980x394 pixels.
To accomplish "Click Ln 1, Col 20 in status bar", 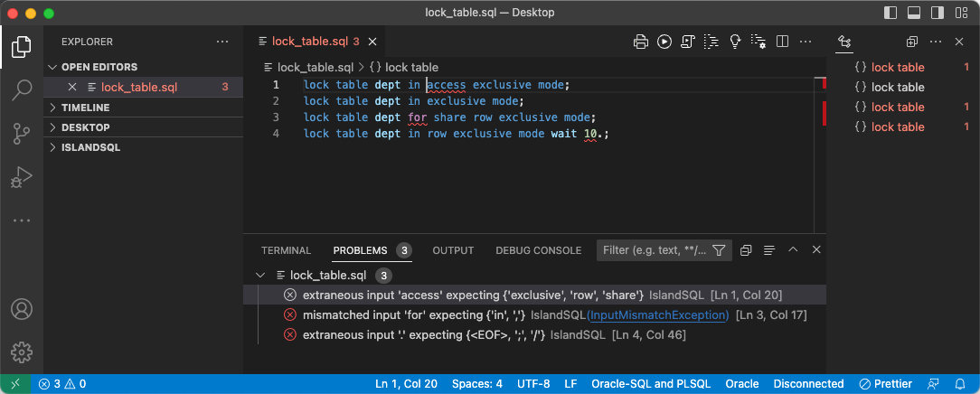I will (406, 384).
